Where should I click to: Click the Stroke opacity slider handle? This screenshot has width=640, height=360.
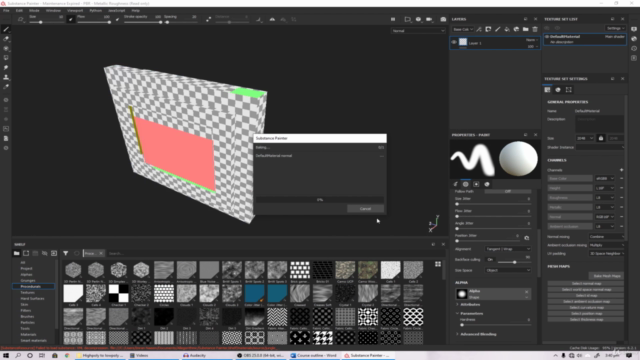(x=160, y=22)
